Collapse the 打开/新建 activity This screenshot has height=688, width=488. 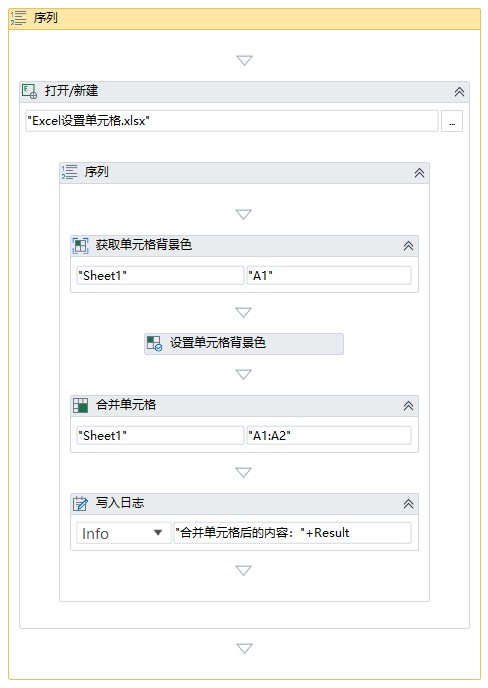459,92
